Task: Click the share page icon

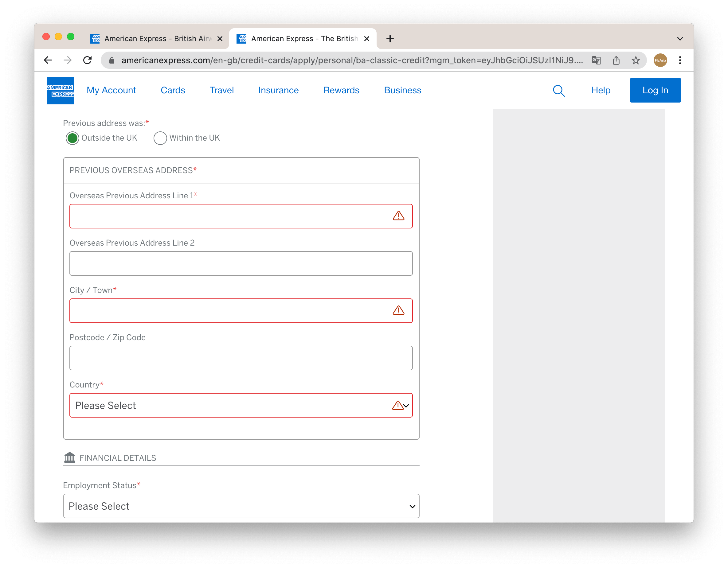Action: [x=616, y=60]
